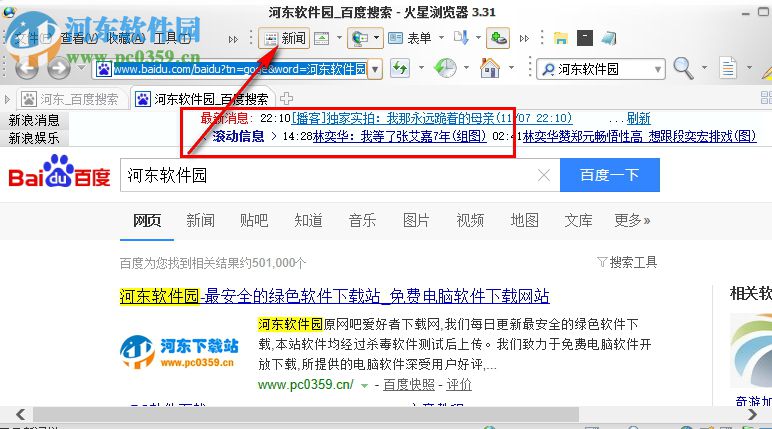Switch to the 贴吧 category tab

point(254,220)
